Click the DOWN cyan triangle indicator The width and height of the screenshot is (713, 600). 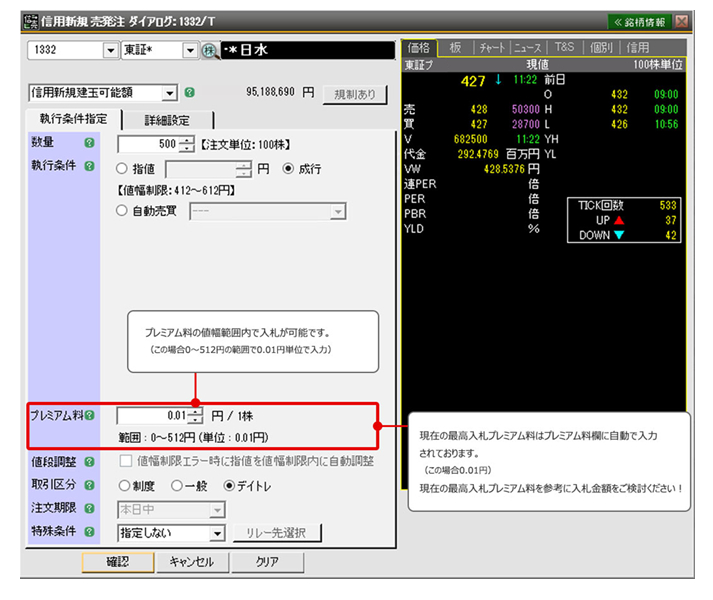pos(619,235)
